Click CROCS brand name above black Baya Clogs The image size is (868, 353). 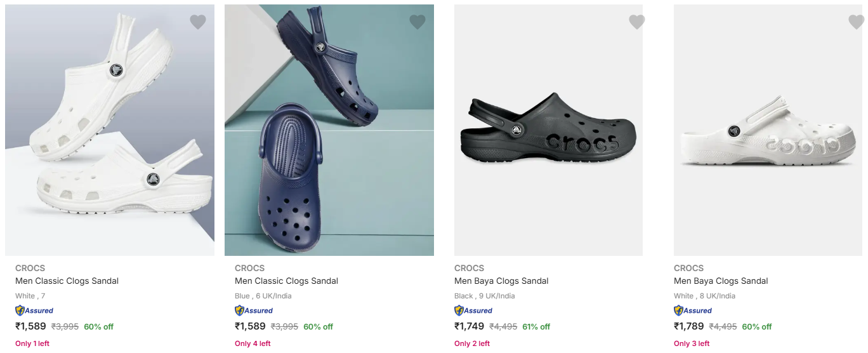[469, 268]
